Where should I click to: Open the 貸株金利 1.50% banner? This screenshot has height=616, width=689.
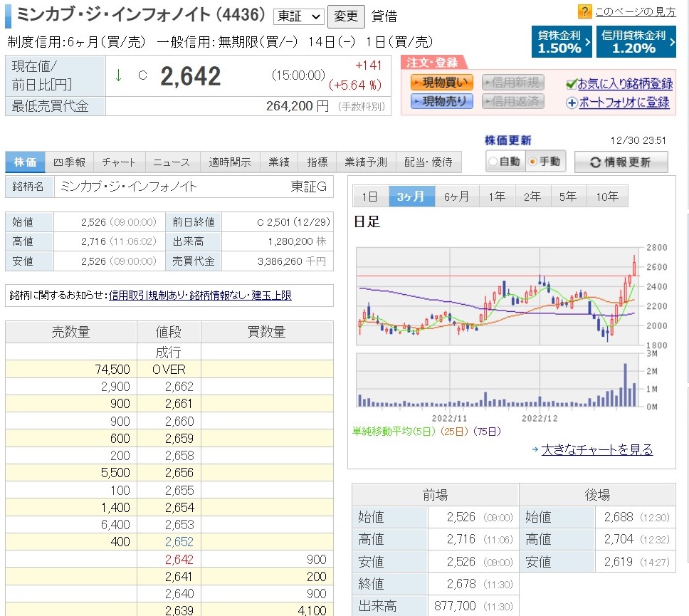coord(562,42)
